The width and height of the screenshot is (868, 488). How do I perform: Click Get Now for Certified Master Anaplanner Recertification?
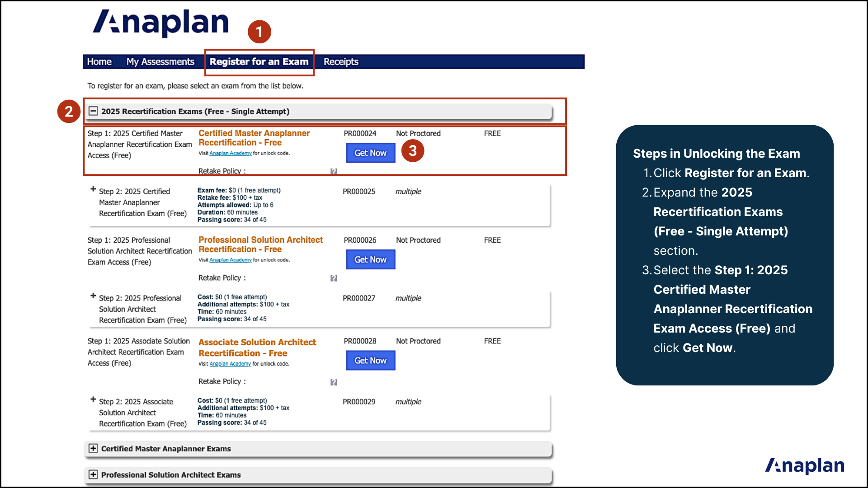(x=371, y=153)
